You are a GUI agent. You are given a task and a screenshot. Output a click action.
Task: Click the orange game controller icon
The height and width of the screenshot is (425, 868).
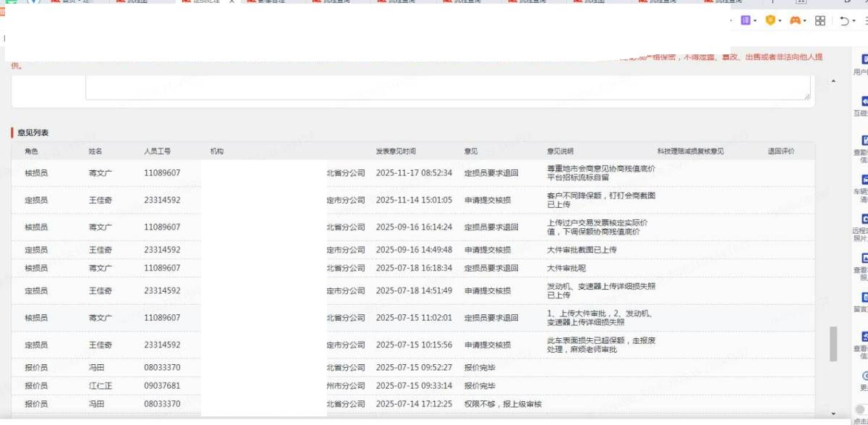pyautogui.click(x=795, y=20)
